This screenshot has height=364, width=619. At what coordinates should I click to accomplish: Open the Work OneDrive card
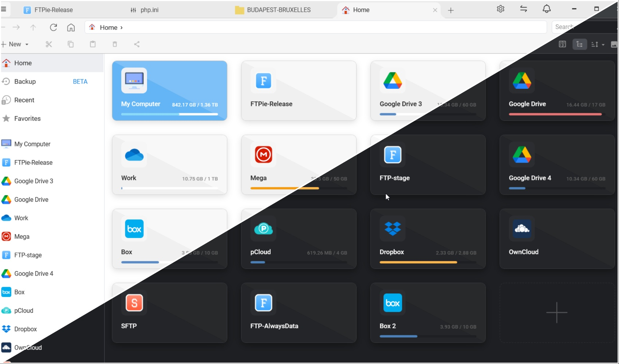point(170,165)
